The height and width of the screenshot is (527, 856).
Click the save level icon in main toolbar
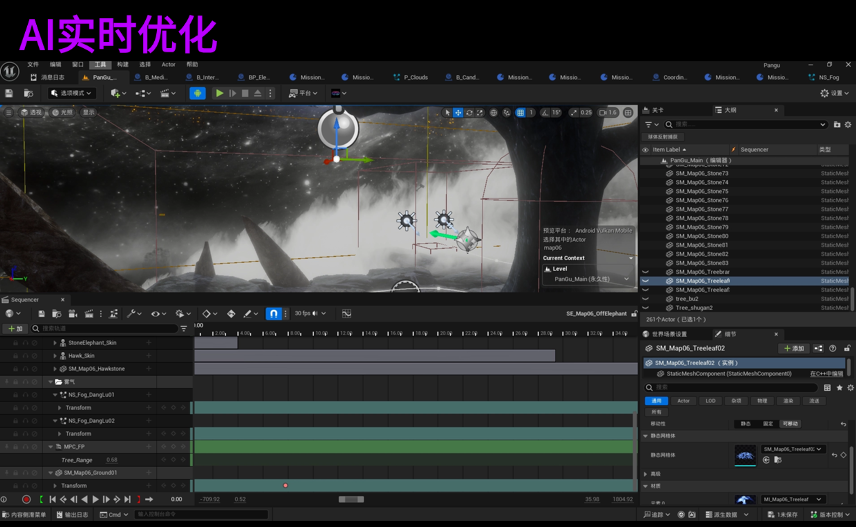click(x=9, y=93)
